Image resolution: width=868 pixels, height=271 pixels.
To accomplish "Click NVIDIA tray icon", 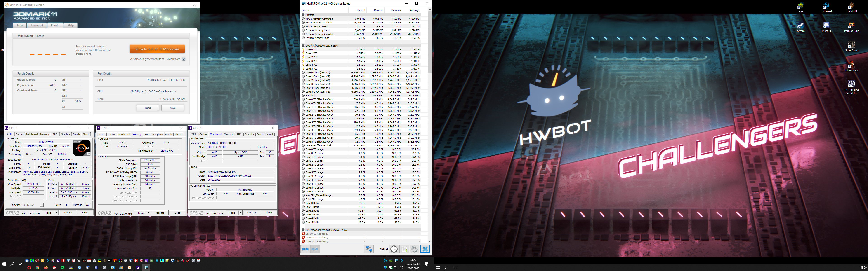I will (391, 261).
